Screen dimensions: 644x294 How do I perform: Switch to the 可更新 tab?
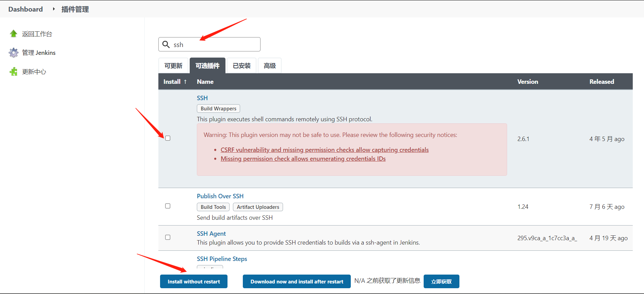pos(173,66)
